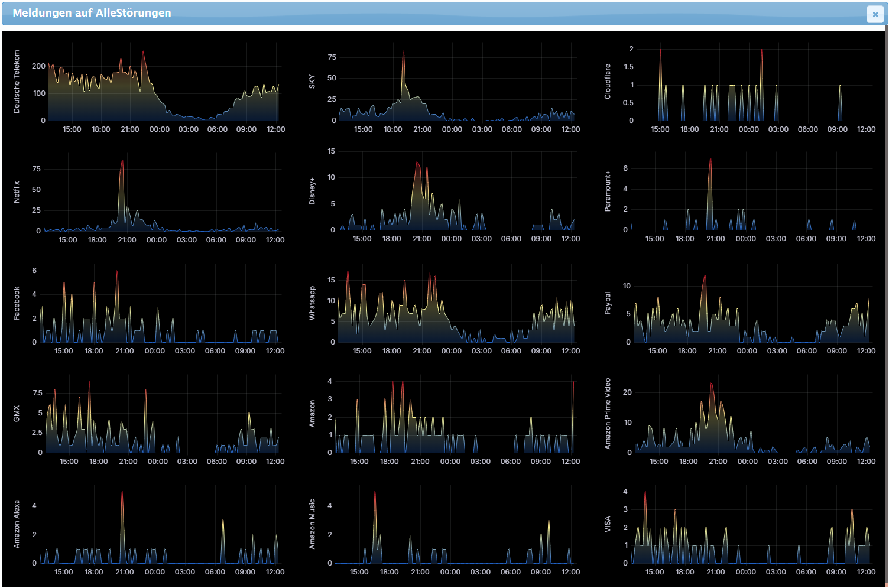Click 7.5 on the GMX y-axis
Screen dimensions: 889x588
[38, 393]
